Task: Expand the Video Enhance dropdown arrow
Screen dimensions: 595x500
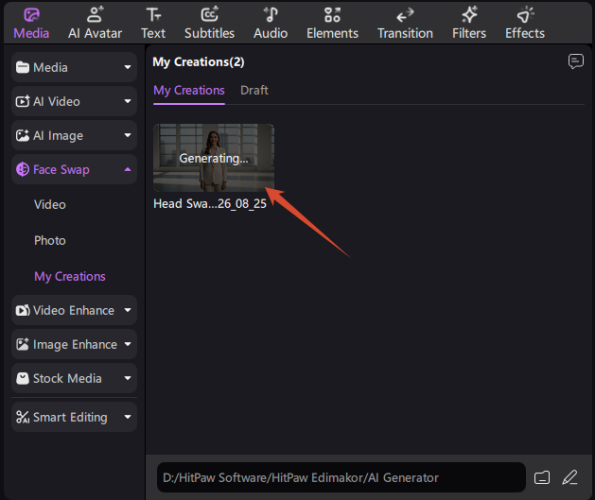Action: [128, 310]
